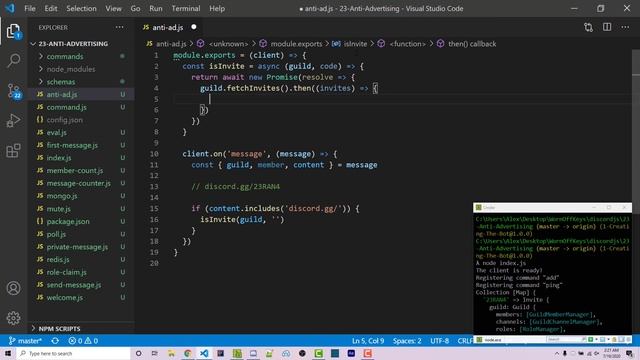640x360 pixels.
Task: Select the anti-ad.js editor tab
Action: tap(167, 27)
